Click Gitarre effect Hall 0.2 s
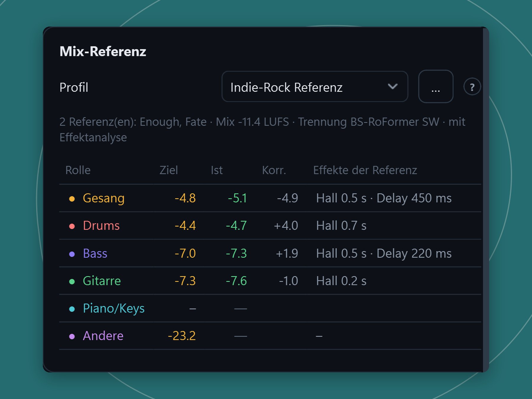Viewport: 532px width, 399px height. point(341,281)
